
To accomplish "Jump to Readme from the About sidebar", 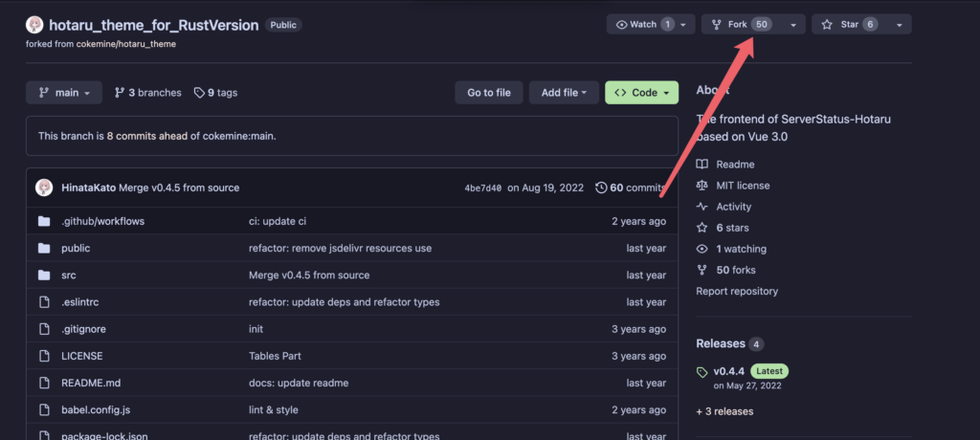I will 725,165.
